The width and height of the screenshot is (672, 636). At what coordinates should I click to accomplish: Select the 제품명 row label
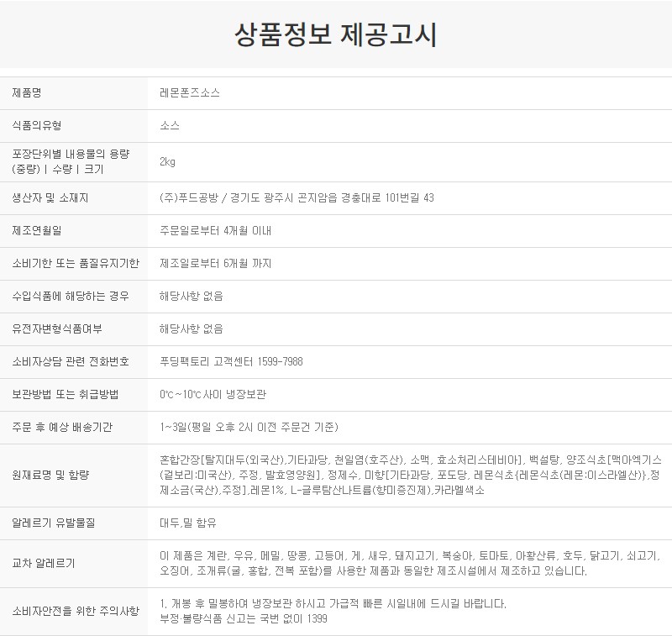pos(27,92)
